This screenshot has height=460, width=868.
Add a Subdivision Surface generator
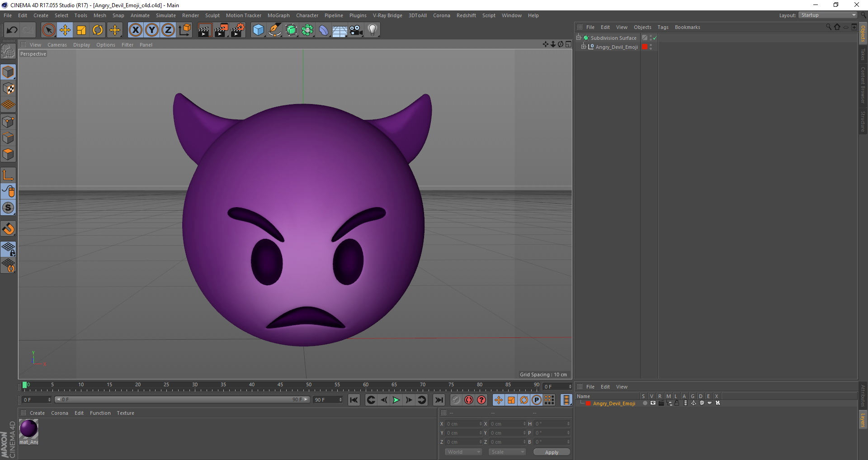coord(291,30)
